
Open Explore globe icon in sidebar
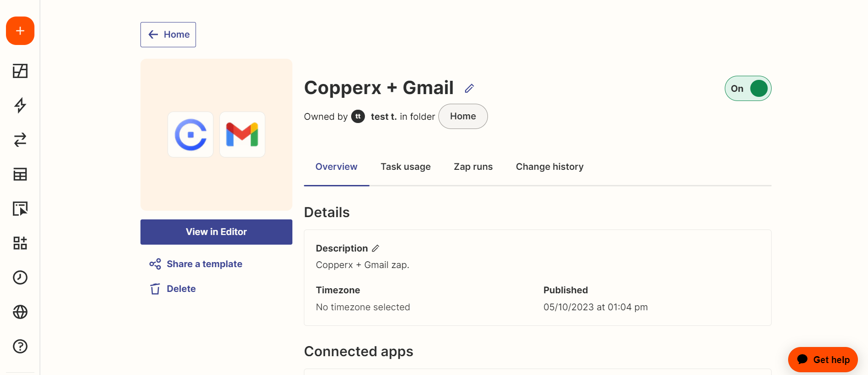coord(20,312)
